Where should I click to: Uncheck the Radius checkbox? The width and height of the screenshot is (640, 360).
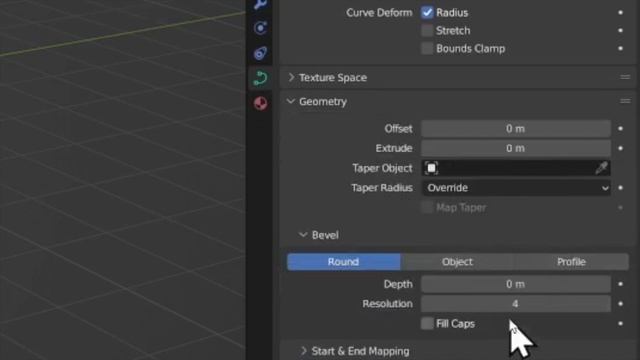pyautogui.click(x=427, y=13)
